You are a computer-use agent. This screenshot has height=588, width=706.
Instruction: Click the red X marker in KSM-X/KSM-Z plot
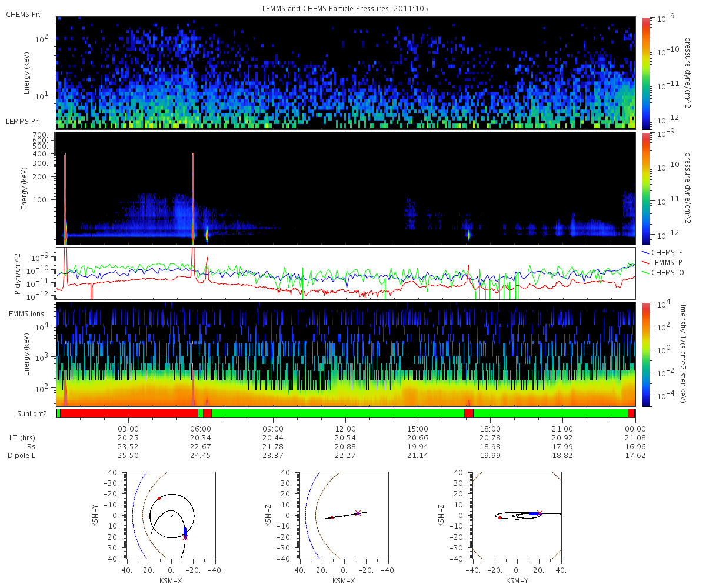tap(358, 513)
